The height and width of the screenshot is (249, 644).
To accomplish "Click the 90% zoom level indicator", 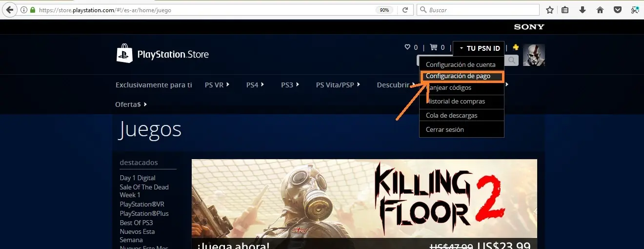I will 384,10.
